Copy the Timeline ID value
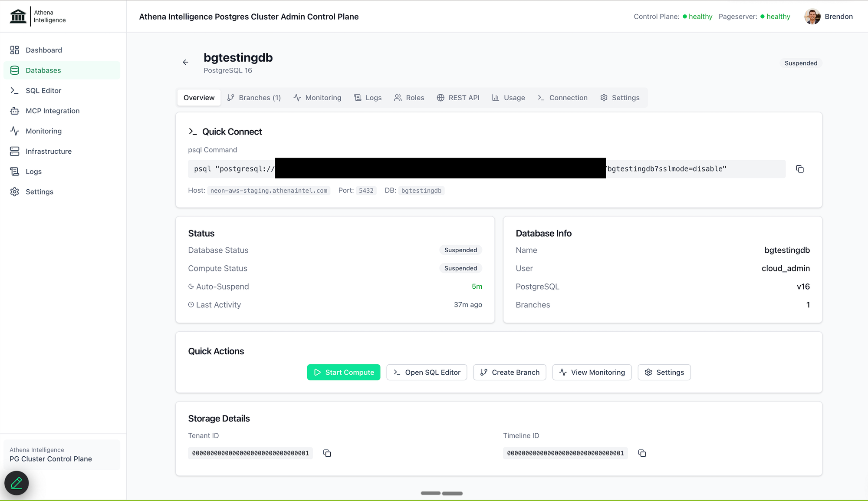Viewport: 868px width, 501px height. (642, 453)
